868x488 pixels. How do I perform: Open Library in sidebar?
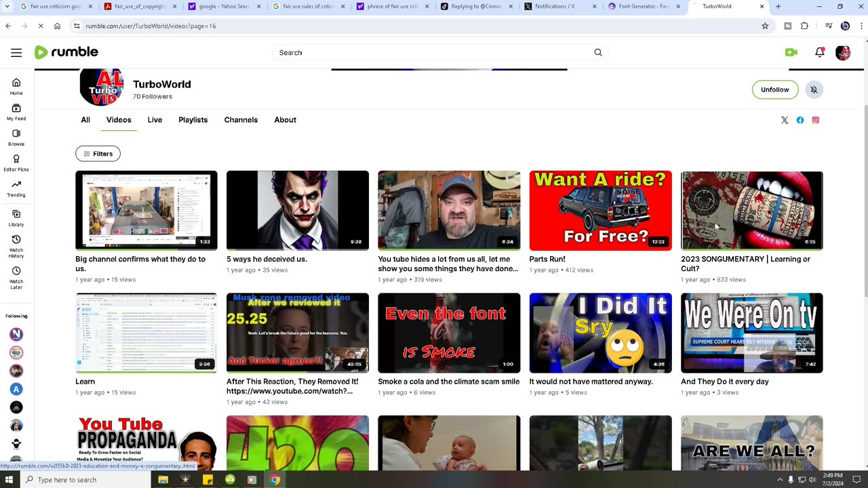point(16,218)
